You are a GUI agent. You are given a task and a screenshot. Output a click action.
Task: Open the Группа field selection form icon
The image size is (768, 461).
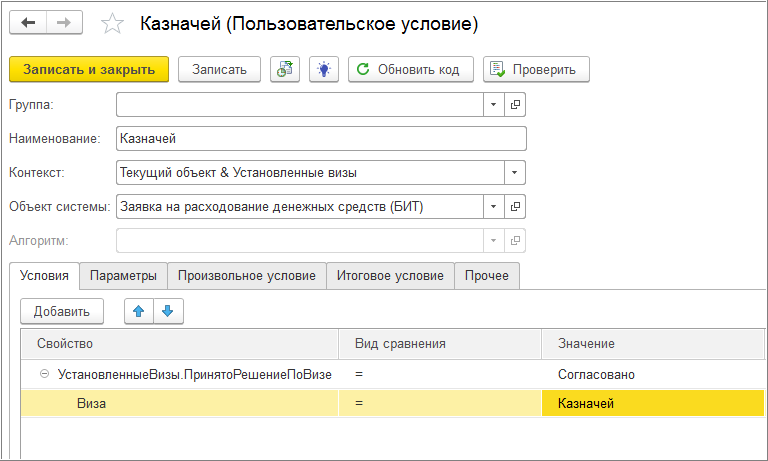516,104
